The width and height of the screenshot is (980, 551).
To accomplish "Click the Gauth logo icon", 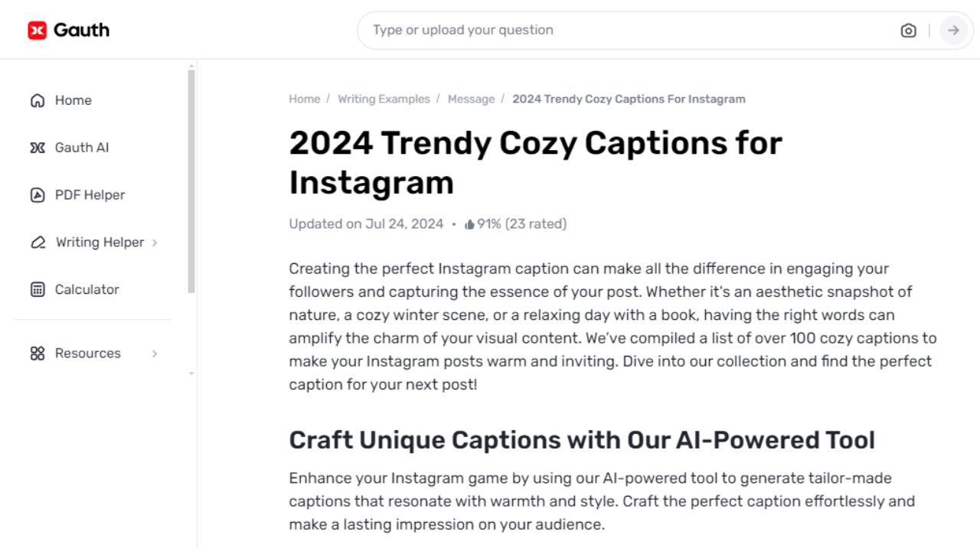I will tap(37, 29).
